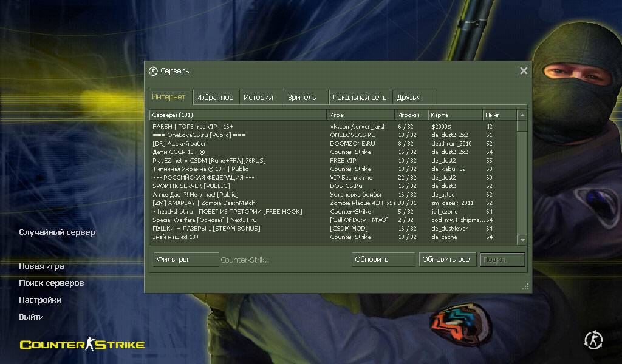Switch to the Интернет tab

tap(171, 97)
